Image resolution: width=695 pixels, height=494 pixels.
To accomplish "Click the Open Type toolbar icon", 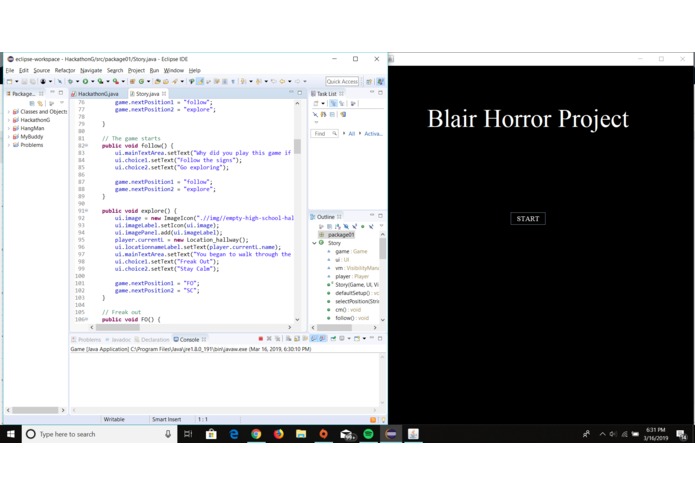I will tap(158, 82).
